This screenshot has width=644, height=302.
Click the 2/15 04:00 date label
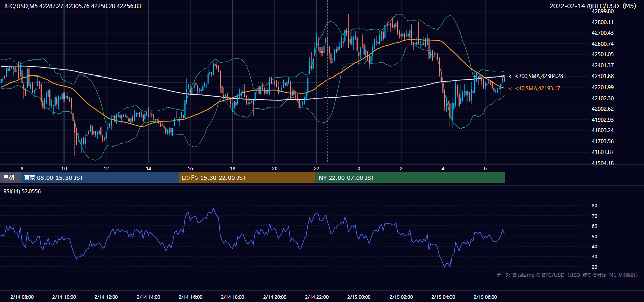point(443,297)
